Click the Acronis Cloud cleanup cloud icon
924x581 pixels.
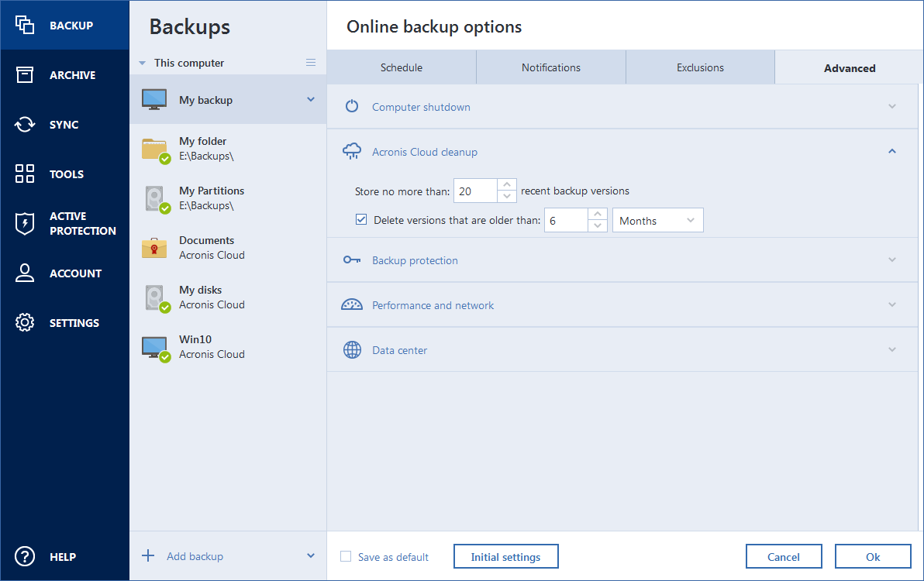tap(352, 151)
